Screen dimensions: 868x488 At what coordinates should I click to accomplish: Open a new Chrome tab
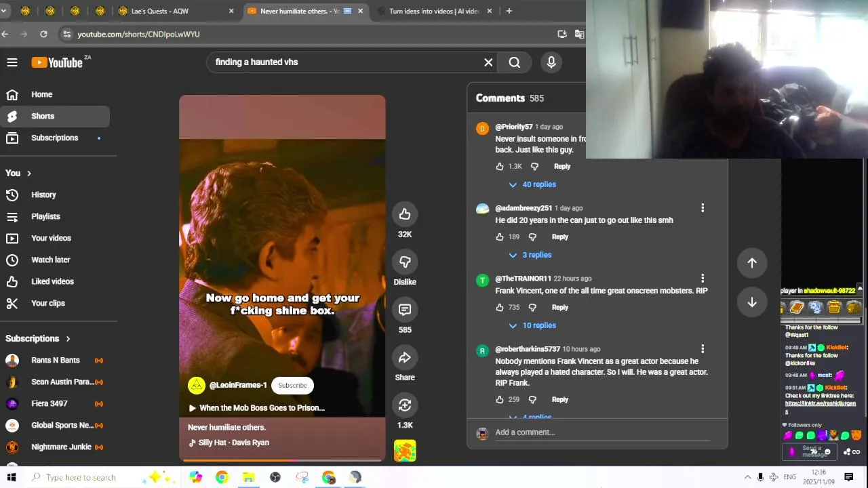pyautogui.click(x=509, y=11)
